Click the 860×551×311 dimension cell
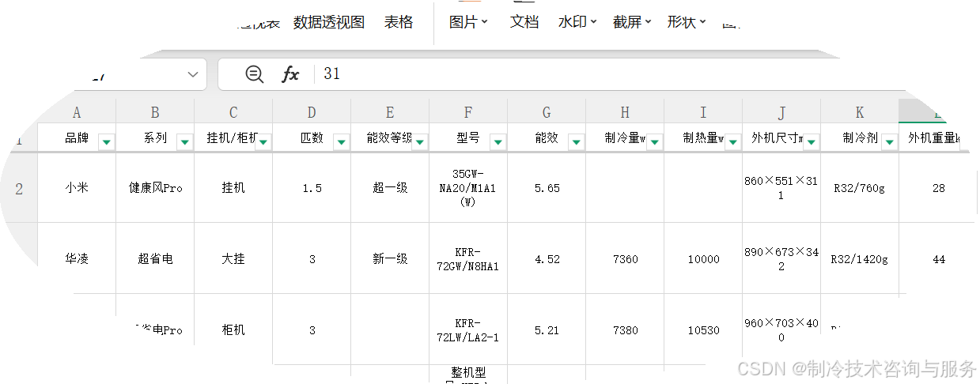 click(x=781, y=188)
